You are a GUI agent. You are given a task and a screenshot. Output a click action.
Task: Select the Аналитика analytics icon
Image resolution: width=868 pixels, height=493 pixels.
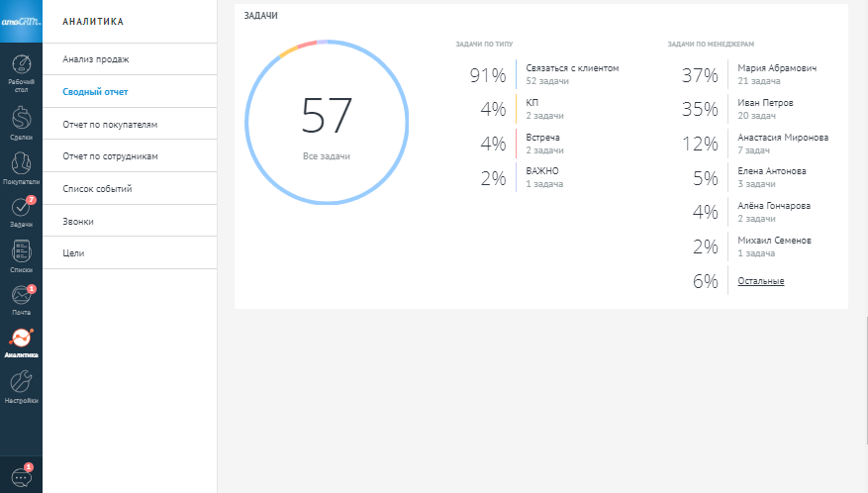(21, 340)
